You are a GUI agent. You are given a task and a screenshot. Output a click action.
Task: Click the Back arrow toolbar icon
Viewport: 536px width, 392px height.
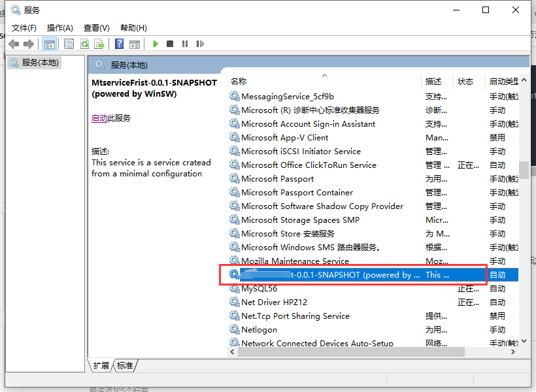(14, 44)
